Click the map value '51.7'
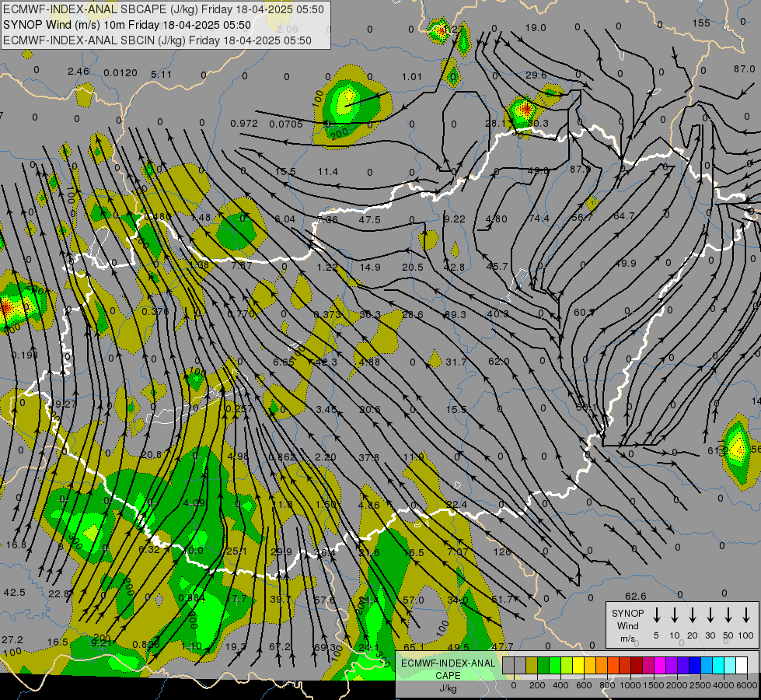761x700 pixels. point(501,600)
